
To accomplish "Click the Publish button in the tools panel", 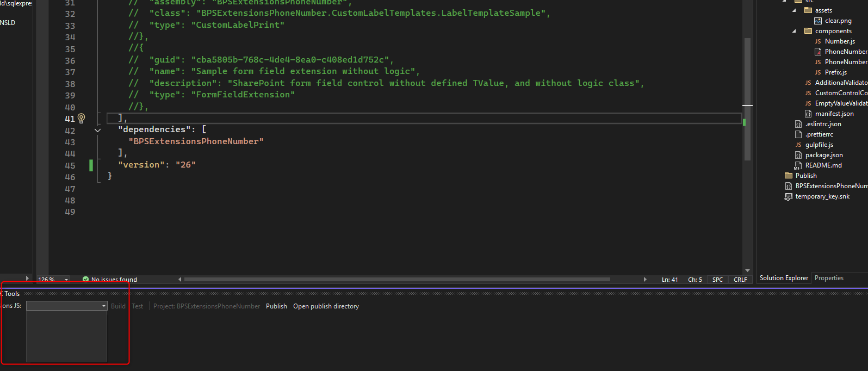I will (x=276, y=306).
